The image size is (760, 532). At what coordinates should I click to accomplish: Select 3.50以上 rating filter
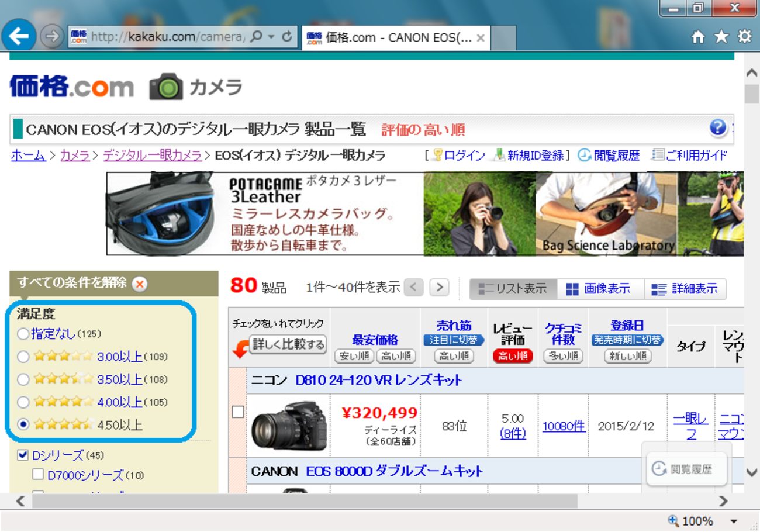pyautogui.click(x=23, y=379)
